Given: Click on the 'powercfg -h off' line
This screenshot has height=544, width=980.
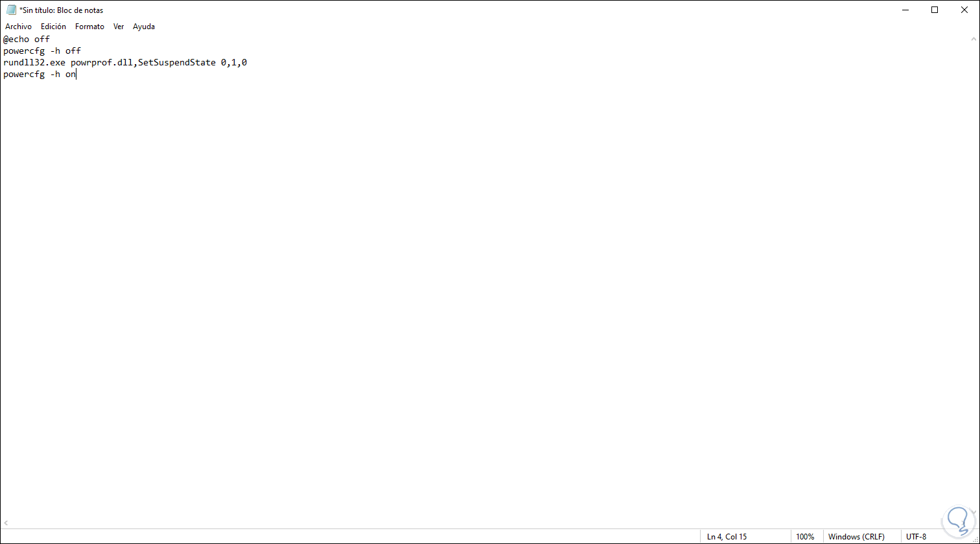Looking at the screenshot, I should pos(42,51).
